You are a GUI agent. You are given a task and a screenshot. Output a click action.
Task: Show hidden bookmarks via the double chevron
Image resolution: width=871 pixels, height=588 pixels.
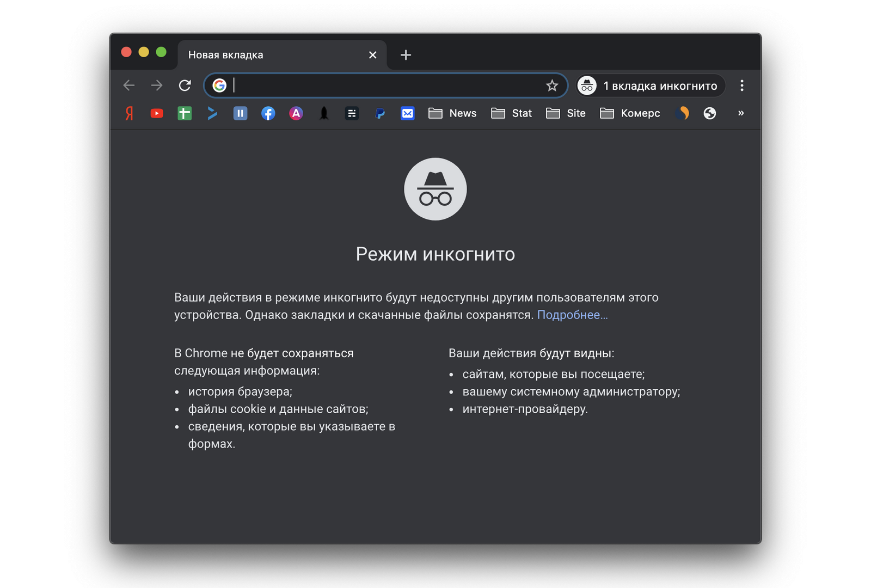(741, 113)
